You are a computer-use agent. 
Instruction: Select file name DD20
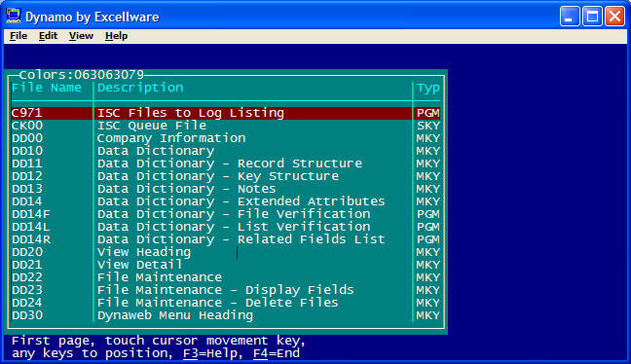tap(27, 252)
